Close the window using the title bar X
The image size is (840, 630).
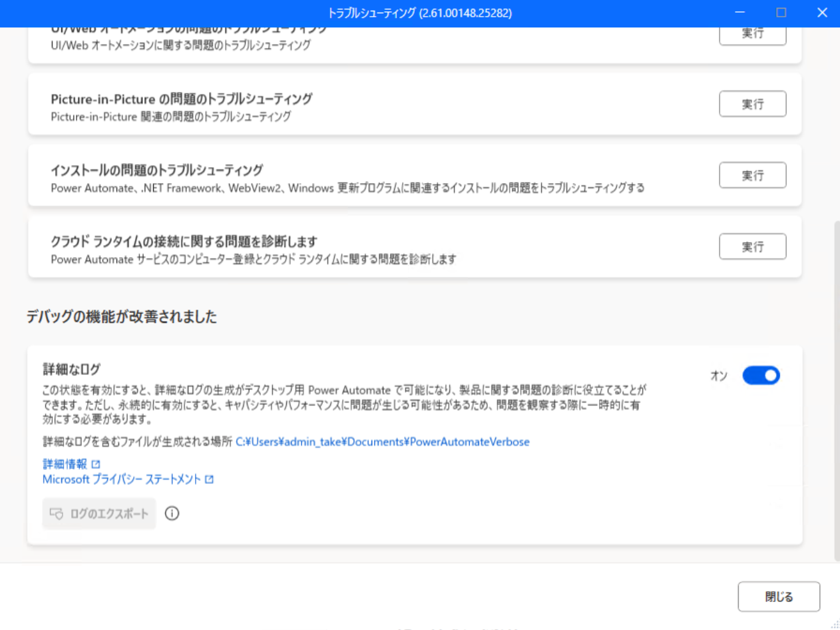(821, 13)
